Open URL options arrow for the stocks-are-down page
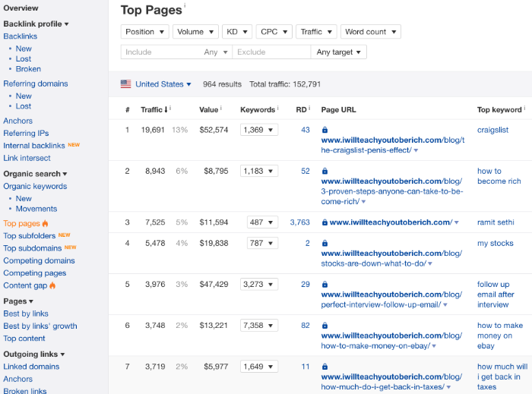Screen dimensions: 532x394 (x=430, y=263)
